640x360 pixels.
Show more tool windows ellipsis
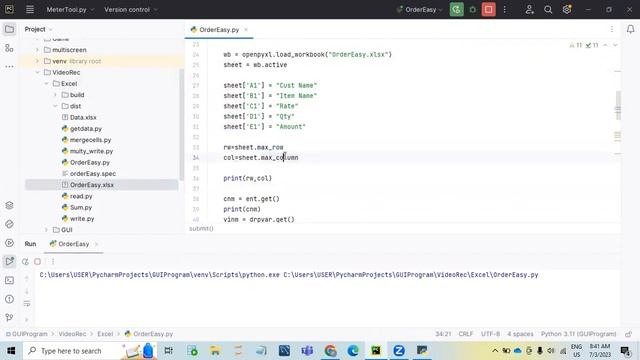9,67
